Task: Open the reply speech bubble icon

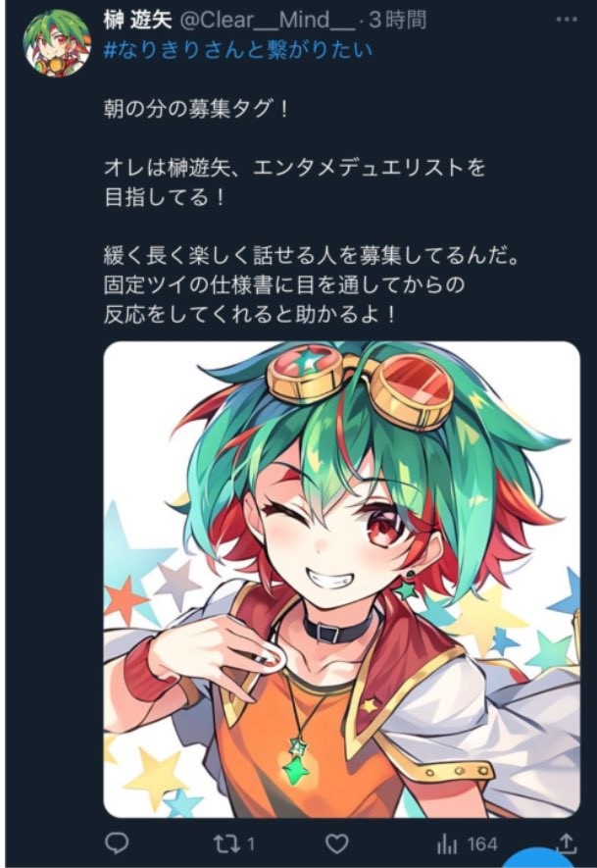Action: coord(117,843)
